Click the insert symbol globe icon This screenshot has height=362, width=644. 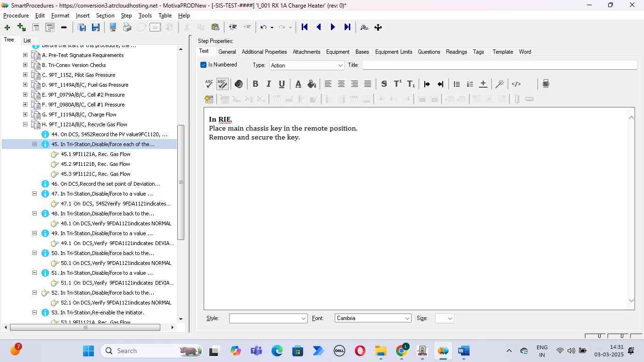tap(239, 84)
